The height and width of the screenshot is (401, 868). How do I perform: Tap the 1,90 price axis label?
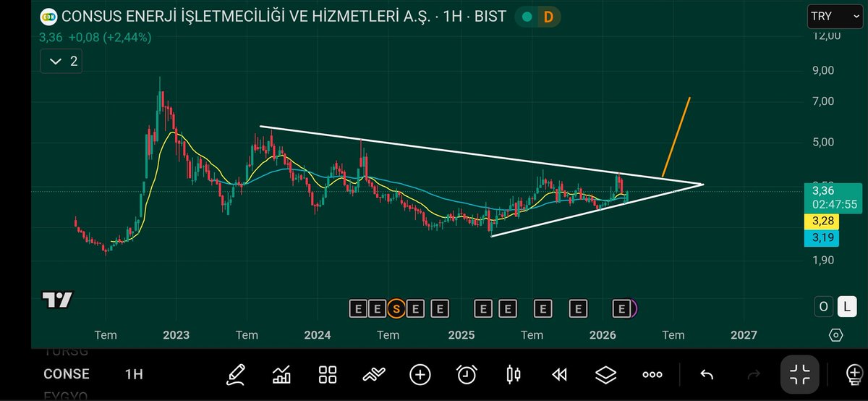click(823, 260)
